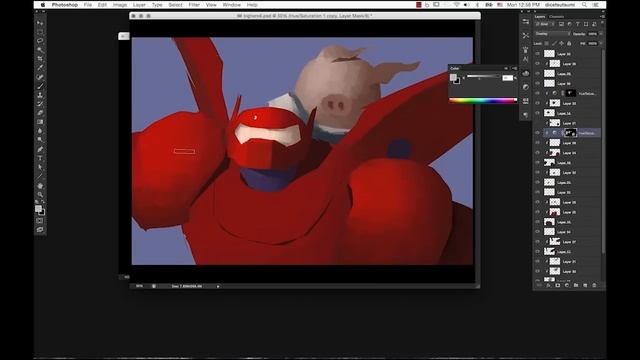Open the layer style fx menu

pos(549,285)
